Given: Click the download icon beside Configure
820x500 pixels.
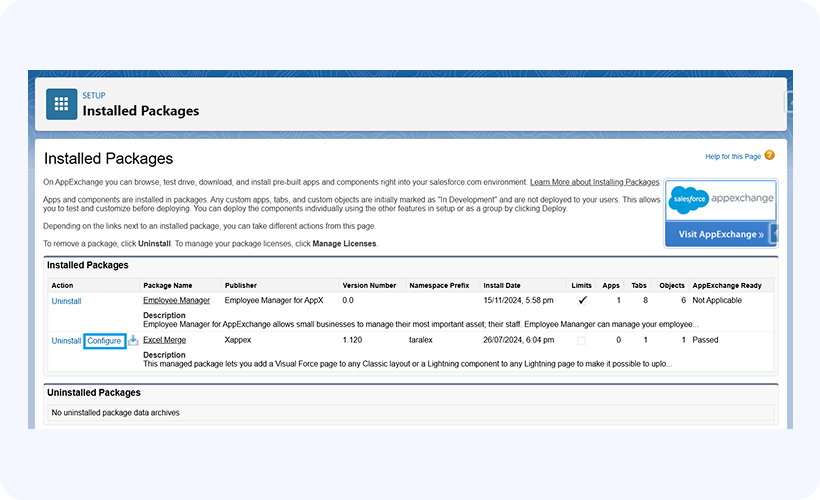Looking at the screenshot, I should tap(133, 341).
